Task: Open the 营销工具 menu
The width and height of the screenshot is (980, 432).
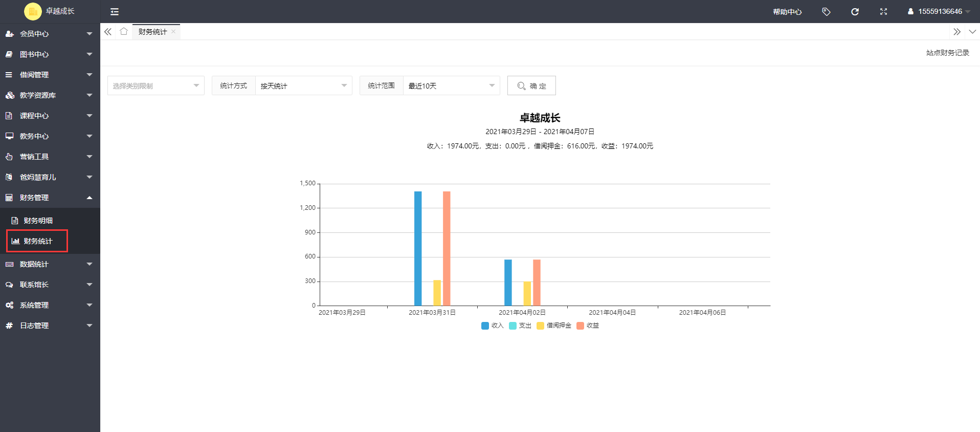Action: click(50, 157)
